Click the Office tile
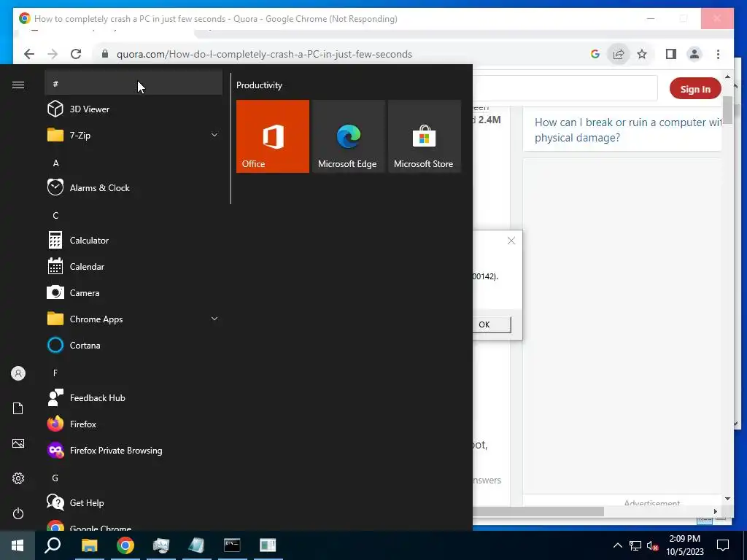 (273, 136)
